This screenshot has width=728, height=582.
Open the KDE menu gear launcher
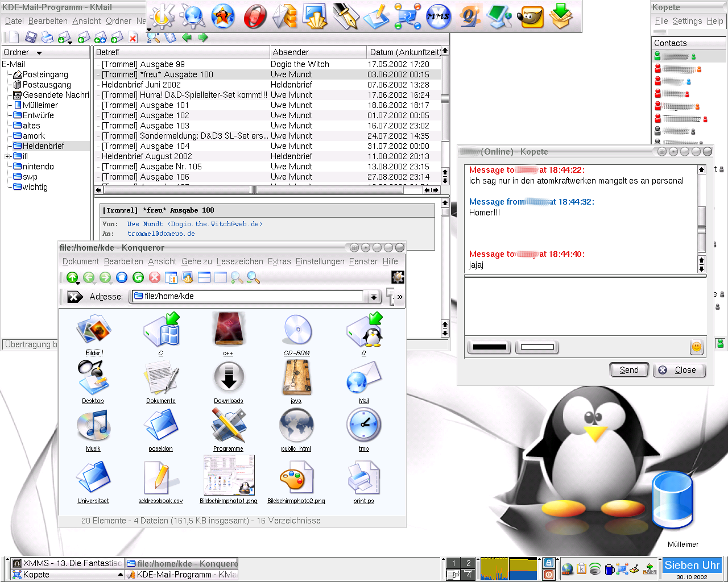pyautogui.click(x=162, y=16)
